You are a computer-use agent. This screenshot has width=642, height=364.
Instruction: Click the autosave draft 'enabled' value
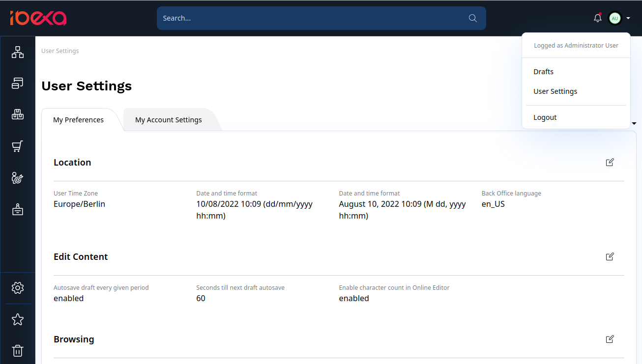click(x=69, y=298)
